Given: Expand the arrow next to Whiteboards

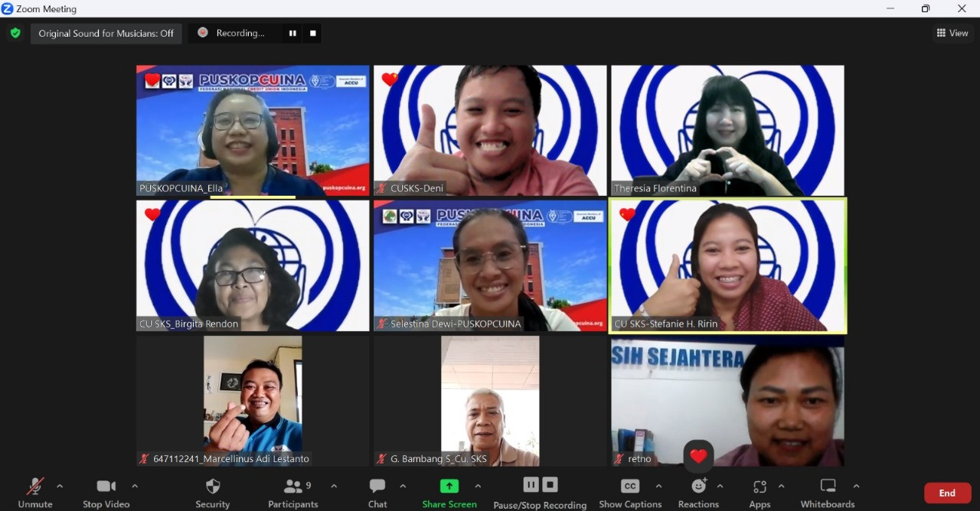Looking at the screenshot, I should (856, 486).
